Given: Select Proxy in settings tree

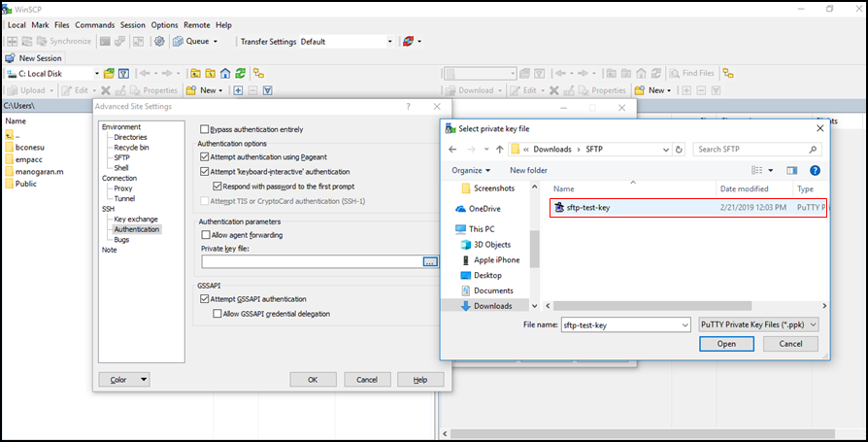Looking at the screenshot, I should tap(123, 188).
